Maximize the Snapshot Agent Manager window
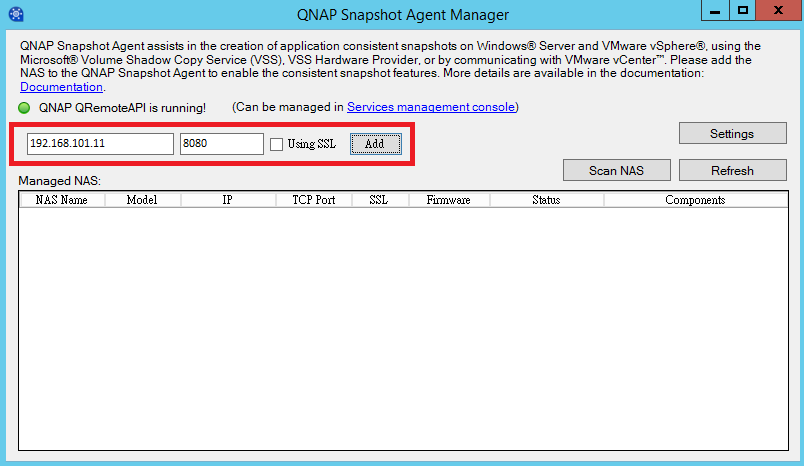 [x=742, y=10]
